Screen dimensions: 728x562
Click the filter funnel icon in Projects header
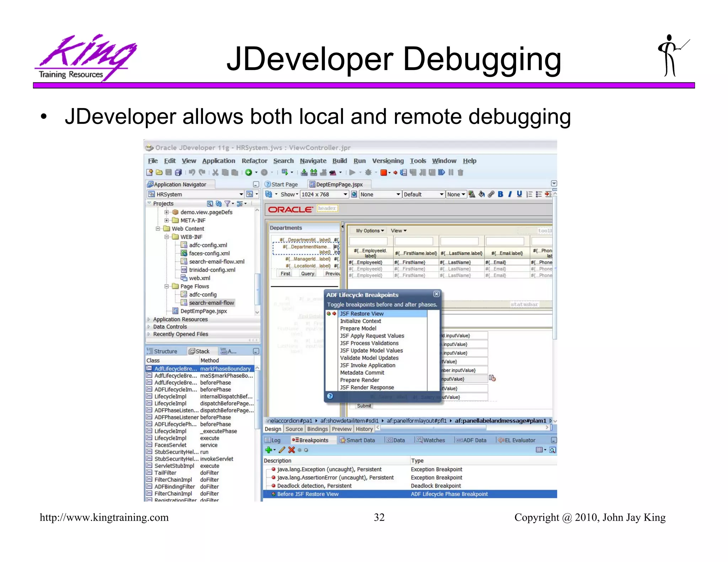click(x=227, y=204)
